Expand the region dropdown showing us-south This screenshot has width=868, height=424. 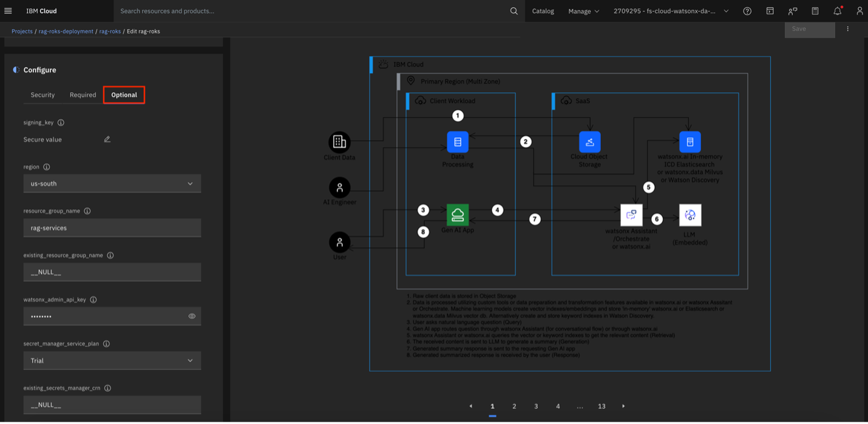(112, 184)
